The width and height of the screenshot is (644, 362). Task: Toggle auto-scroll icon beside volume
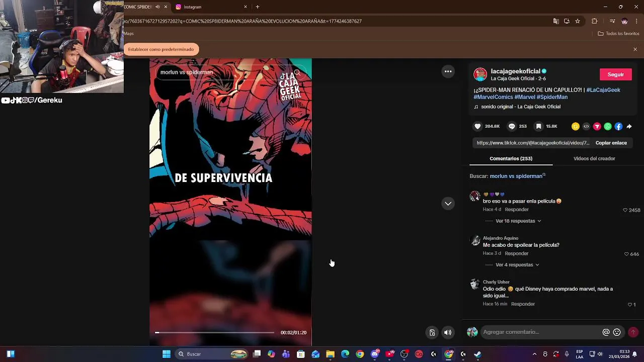(x=432, y=332)
